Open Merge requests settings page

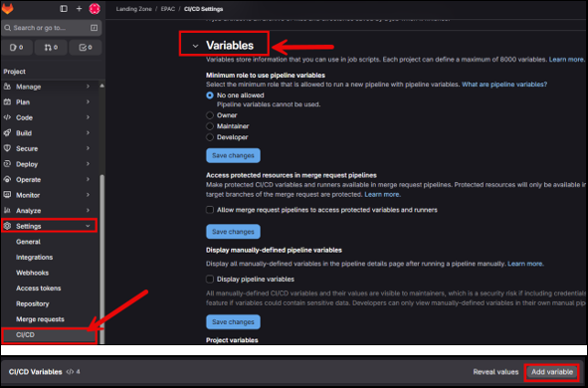click(x=40, y=319)
